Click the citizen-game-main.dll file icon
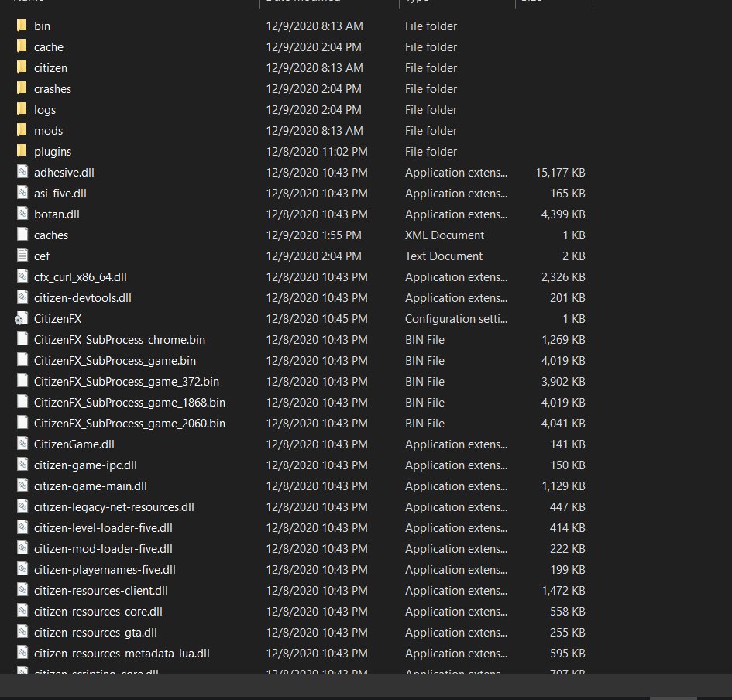 pyautogui.click(x=22, y=486)
